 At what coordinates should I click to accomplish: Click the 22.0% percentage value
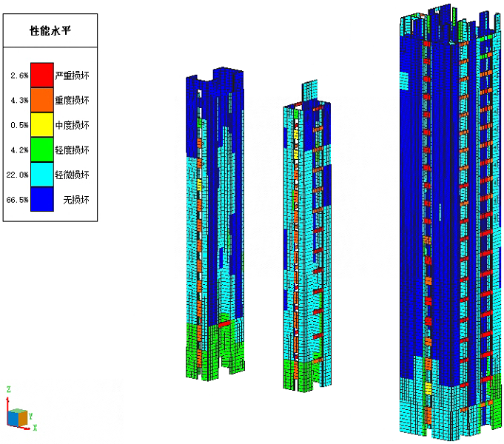pyautogui.click(x=19, y=175)
